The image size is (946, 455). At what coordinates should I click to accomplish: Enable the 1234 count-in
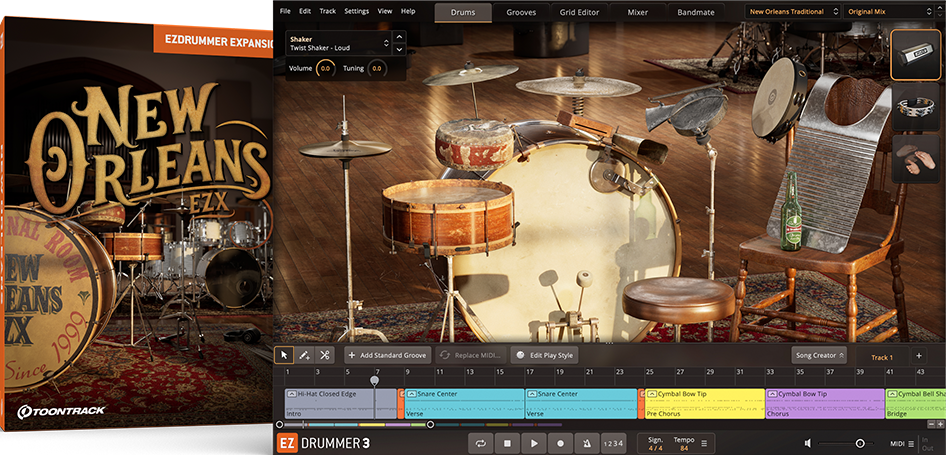(x=614, y=443)
